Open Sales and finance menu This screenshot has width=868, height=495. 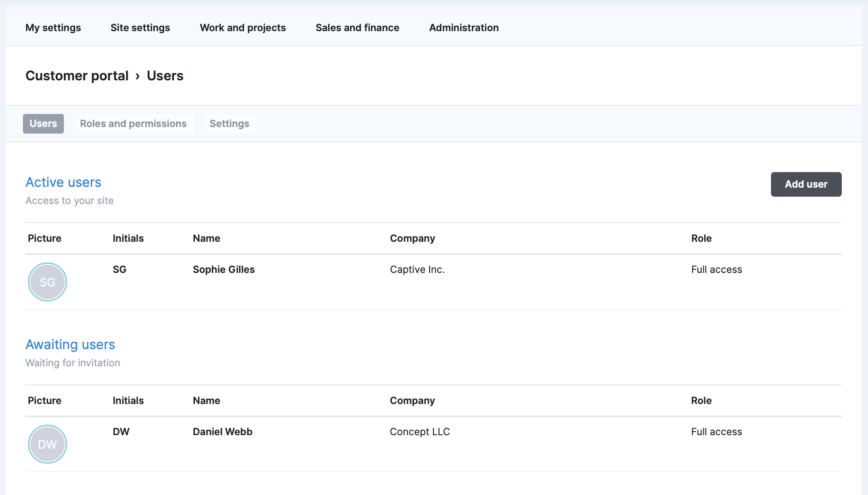click(357, 27)
